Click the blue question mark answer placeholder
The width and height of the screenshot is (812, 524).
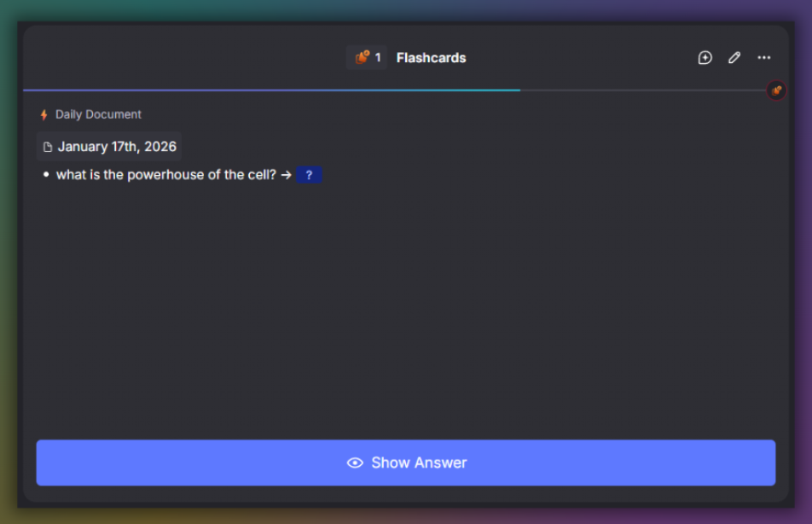pyautogui.click(x=309, y=175)
